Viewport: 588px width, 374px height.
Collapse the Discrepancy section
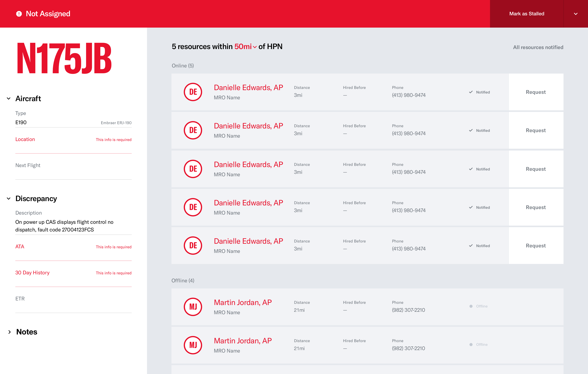(x=9, y=198)
